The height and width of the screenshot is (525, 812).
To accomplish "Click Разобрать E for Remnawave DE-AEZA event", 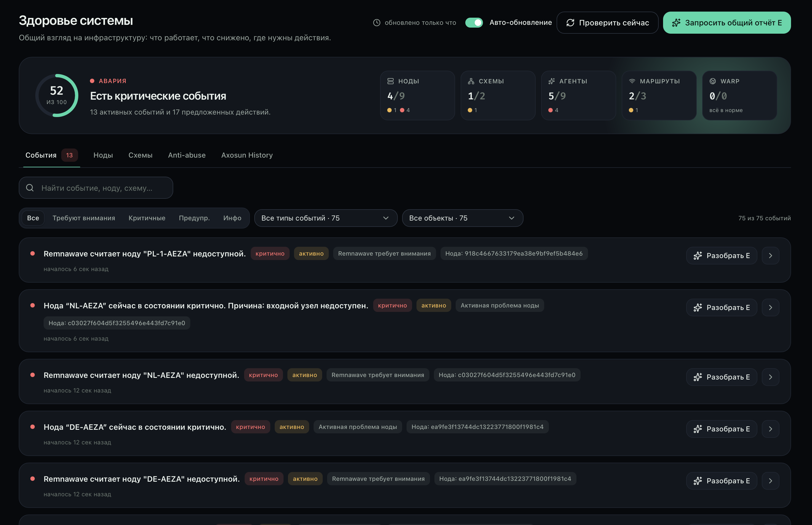I will point(722,481).
